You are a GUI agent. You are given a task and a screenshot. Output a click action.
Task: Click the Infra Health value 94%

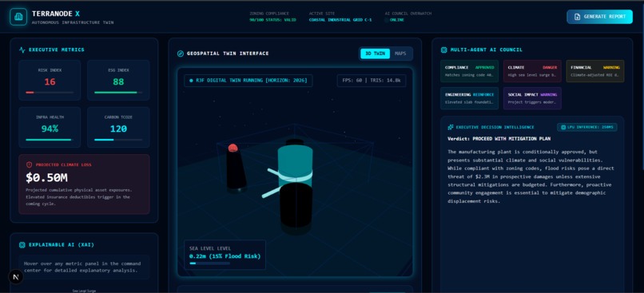pos(50,129)
